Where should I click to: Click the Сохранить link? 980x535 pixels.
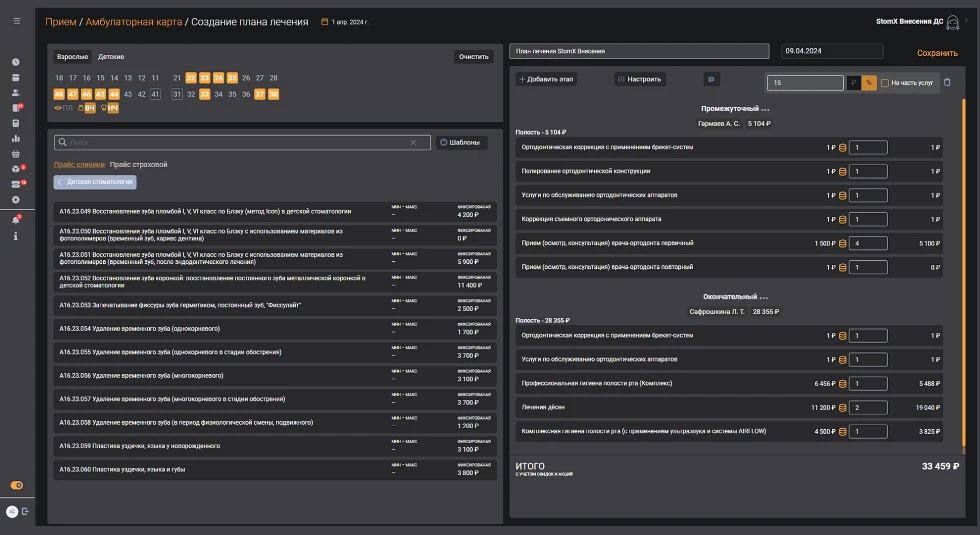(x=937, y=53)
